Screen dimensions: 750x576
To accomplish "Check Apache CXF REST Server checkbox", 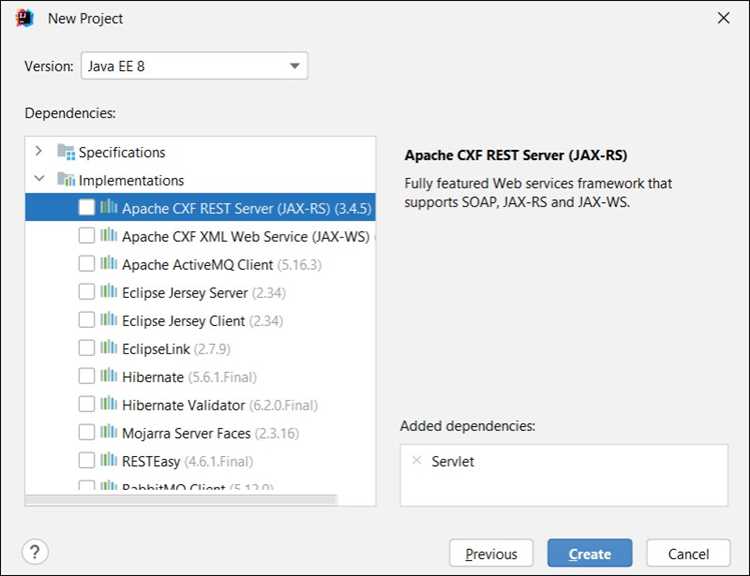I will [87, 207].
